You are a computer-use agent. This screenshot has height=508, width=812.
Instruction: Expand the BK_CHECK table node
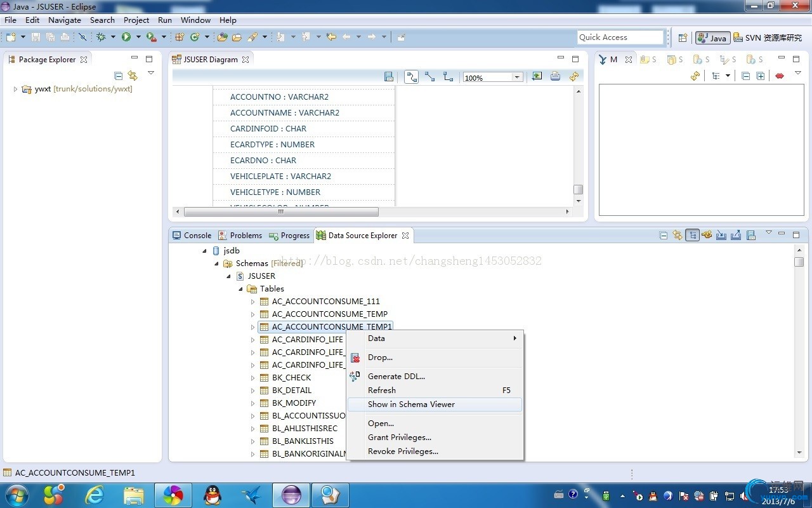tap(252, 378)
